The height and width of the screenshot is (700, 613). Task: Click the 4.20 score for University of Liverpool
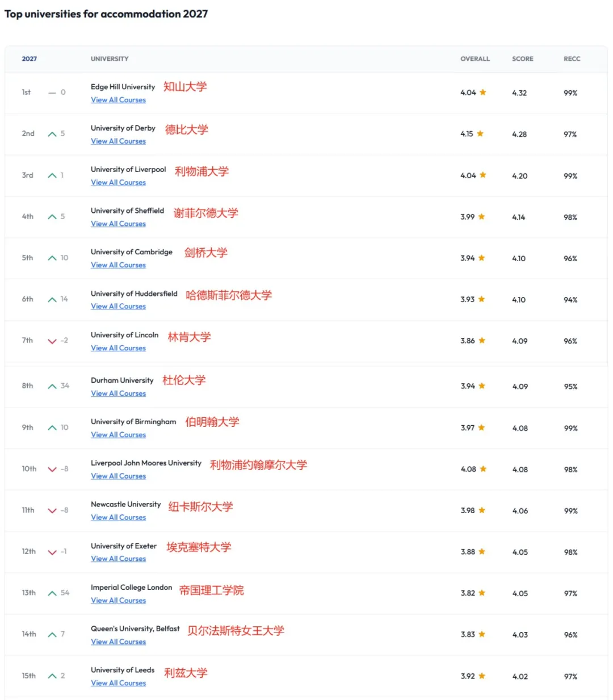[x=520, y=176]
